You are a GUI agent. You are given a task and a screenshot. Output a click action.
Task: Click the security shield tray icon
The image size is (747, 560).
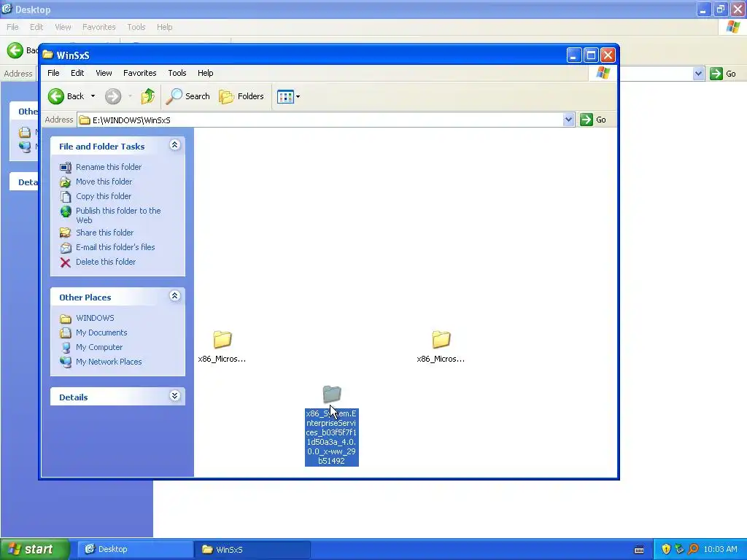(665, 550)
